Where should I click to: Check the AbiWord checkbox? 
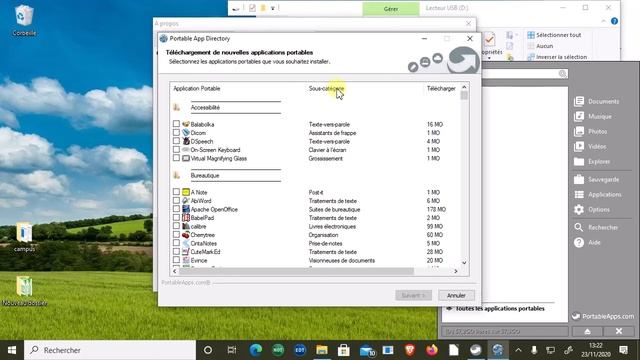pos(176,200)
